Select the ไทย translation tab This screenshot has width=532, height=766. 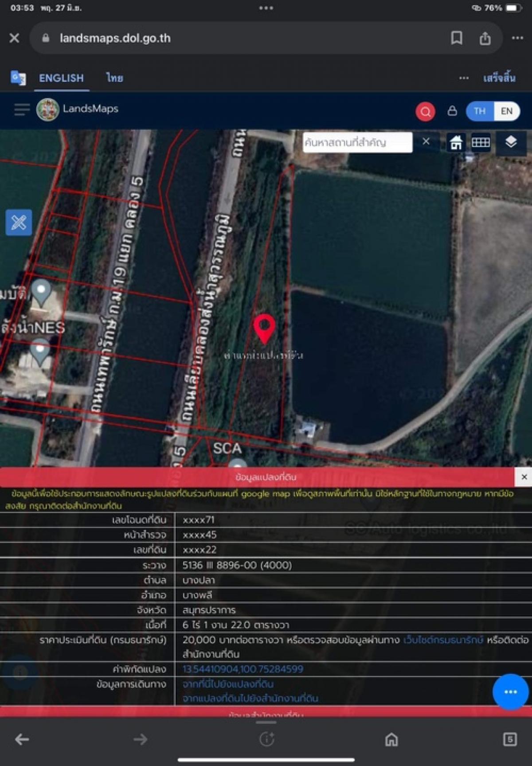(x=114, y=78)
